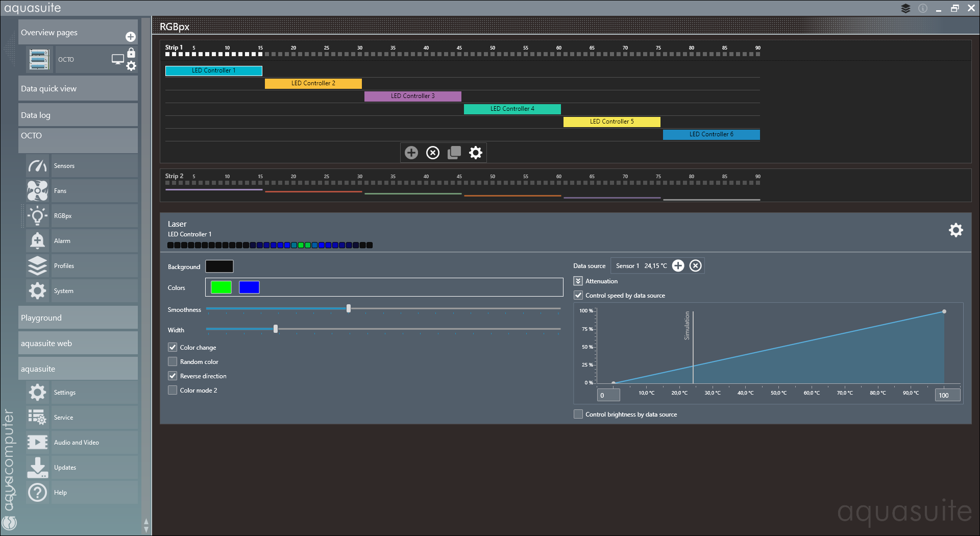Open OCTO System settings
Image resolution: width=980 pixels, height=536 pixels.
82,291
